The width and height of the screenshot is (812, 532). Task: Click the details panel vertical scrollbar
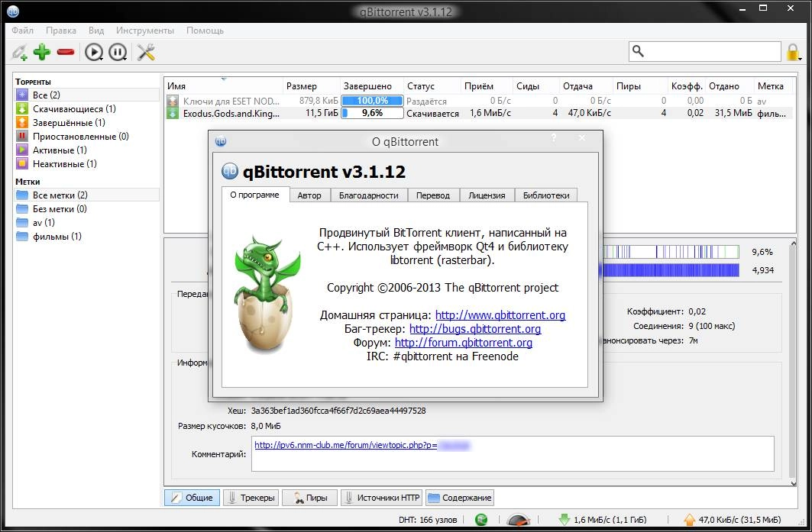793,363
